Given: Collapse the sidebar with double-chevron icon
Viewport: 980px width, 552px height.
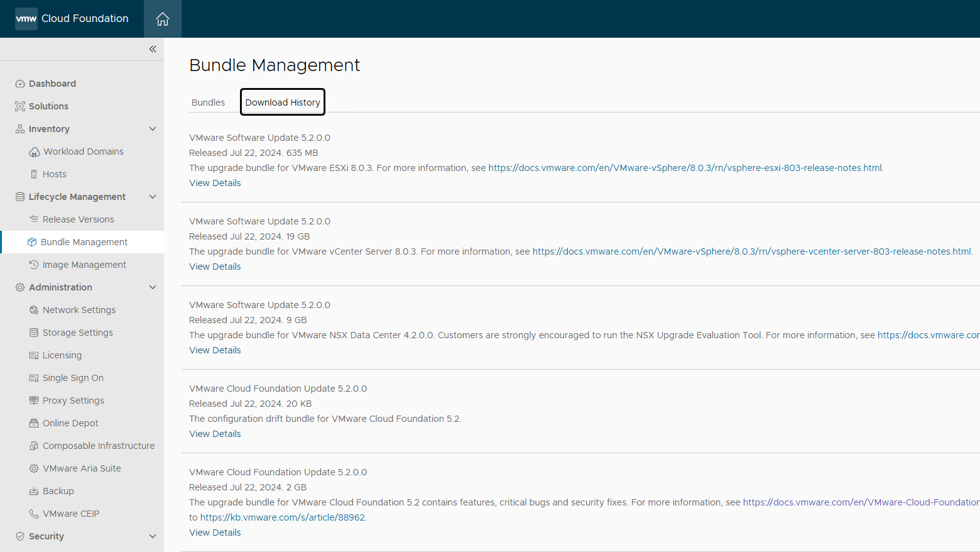Looking at the screenshot, I should [153, 49].
